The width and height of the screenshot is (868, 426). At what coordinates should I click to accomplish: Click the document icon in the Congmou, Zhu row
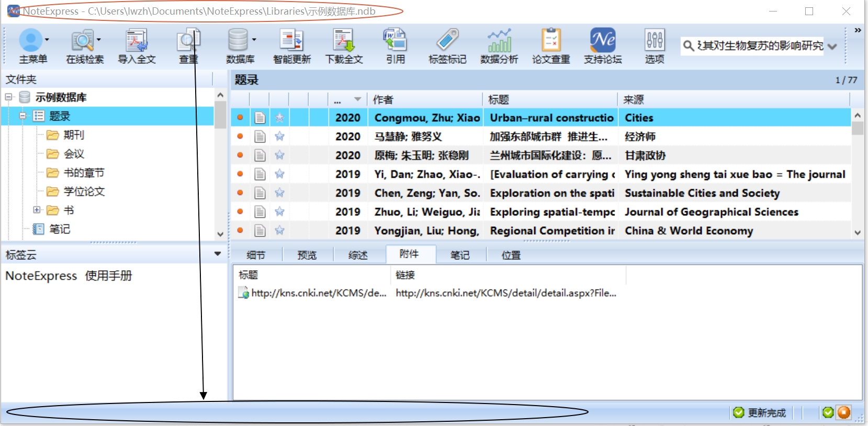click(260, 118)
